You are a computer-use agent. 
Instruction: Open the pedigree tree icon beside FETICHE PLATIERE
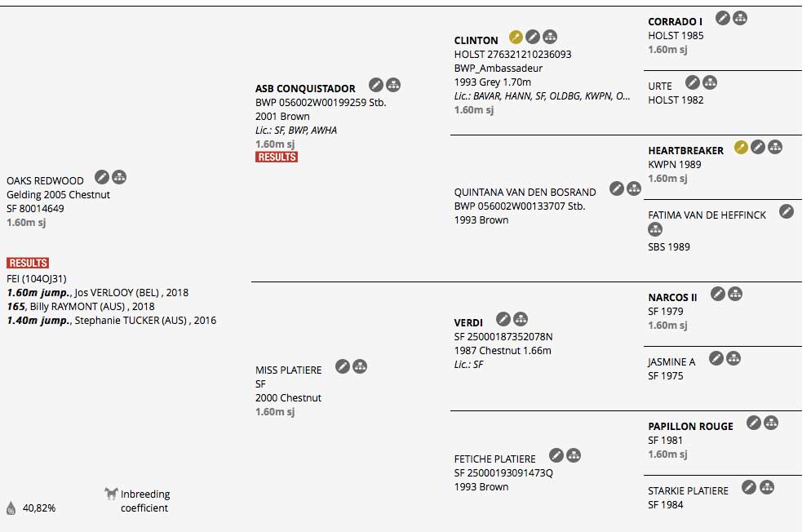pos(574,455)
